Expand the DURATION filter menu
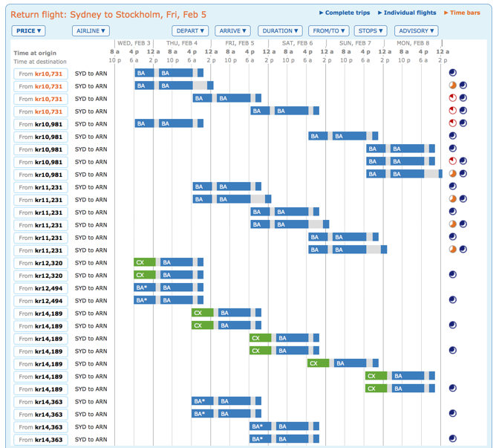 click(280, 30)
